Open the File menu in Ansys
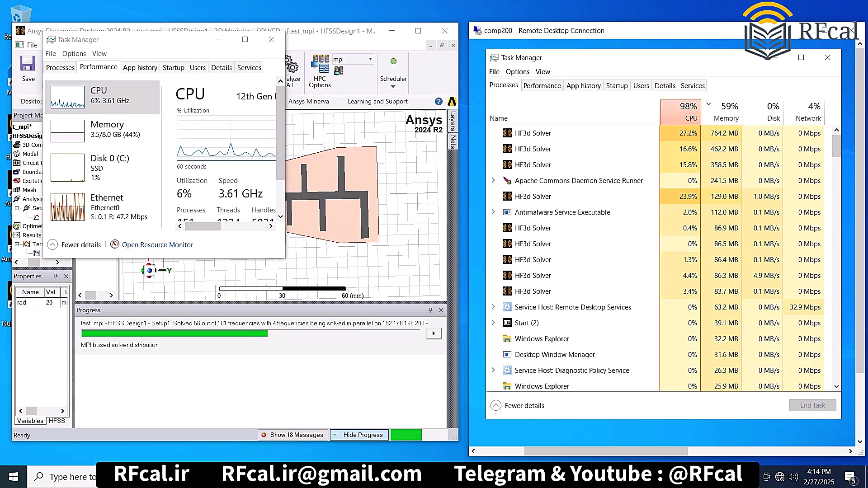868x488 pixels. click(32, 45)
